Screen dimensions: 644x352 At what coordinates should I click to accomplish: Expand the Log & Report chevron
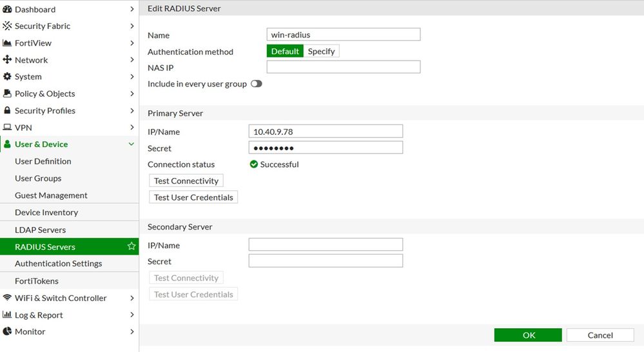tap(132, 315)
